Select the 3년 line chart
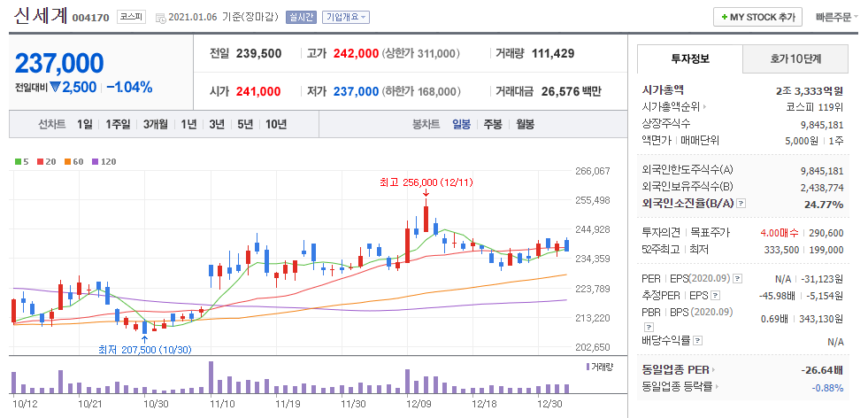Screen dimensions: 868x418 (x=217, y=124)
